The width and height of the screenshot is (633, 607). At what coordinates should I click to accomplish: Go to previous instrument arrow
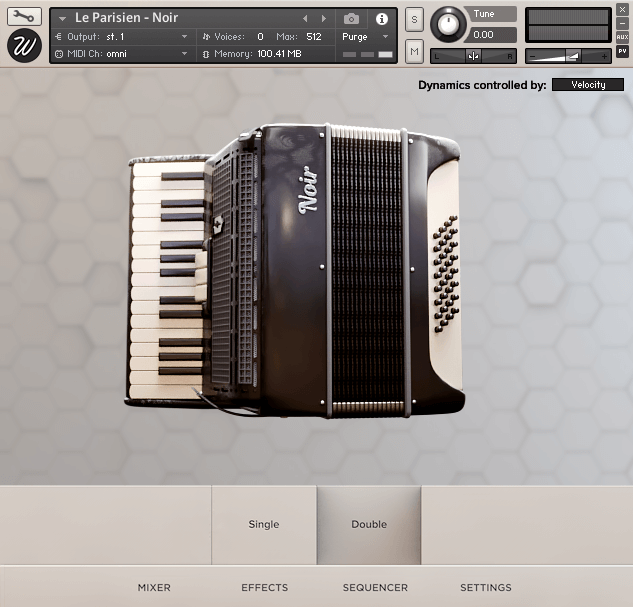[305, 18]
